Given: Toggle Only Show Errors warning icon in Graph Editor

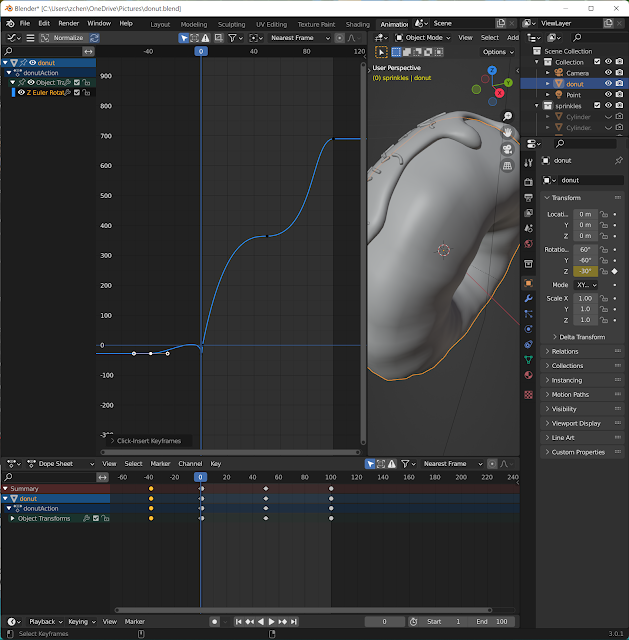Looking at the screenshot, I should click(205, 38).
